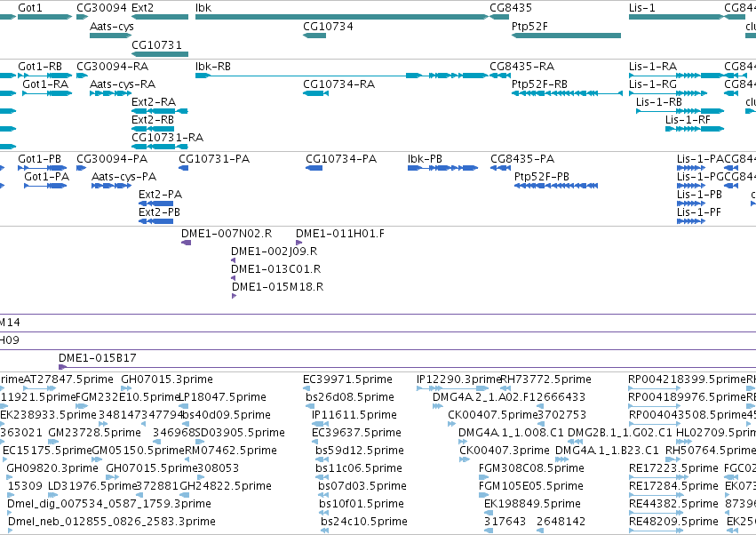Select transcript Ptp52F-RB
756x535 pixels.
[x=567, y=93]
